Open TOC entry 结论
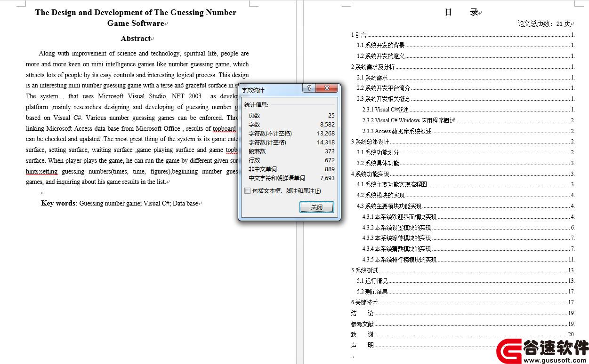 [x=463, y=313]
